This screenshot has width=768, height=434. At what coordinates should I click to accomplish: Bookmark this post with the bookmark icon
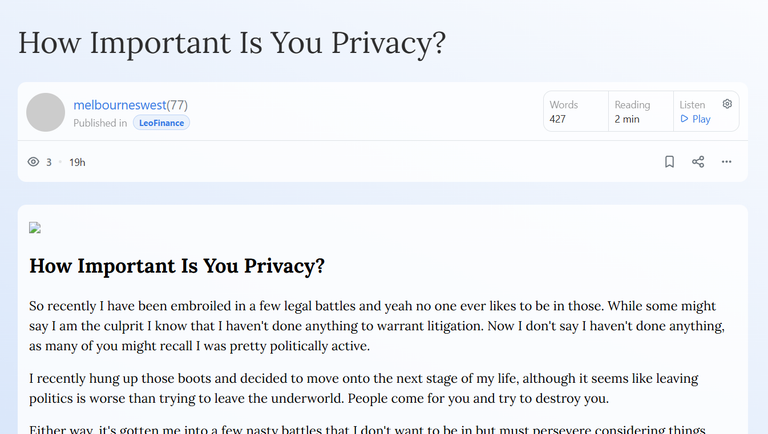(x=669, y=162)
